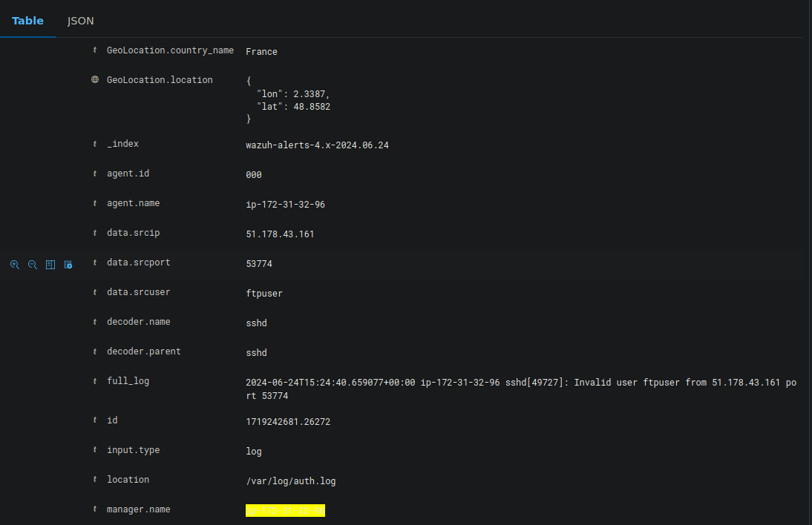Select the data.srcip field name
The height and width of the screenshot is (525, 812).
point(133,233)
